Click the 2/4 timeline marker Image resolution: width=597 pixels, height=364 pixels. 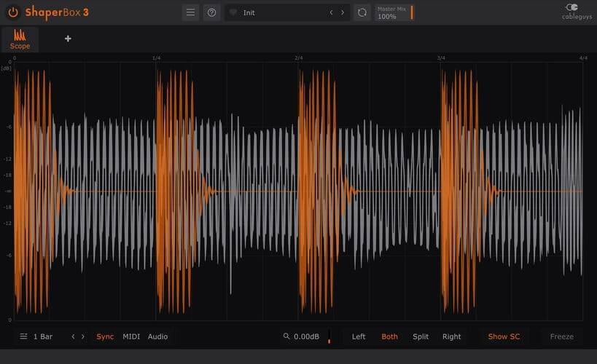click(299, 58)
